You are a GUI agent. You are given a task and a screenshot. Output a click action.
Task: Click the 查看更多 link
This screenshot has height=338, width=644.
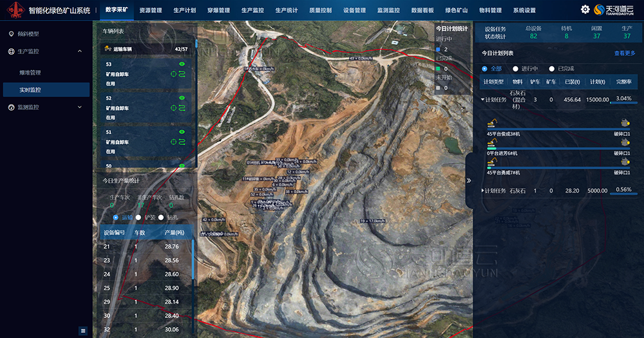pyautogui.click(x=625, y=53)
